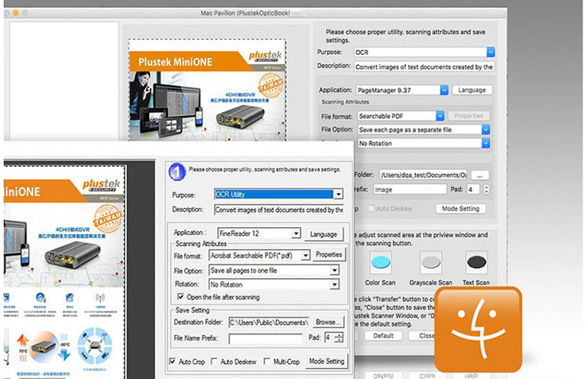Click grayed Properties button in Mac window
588x379 pixels.
469,116
